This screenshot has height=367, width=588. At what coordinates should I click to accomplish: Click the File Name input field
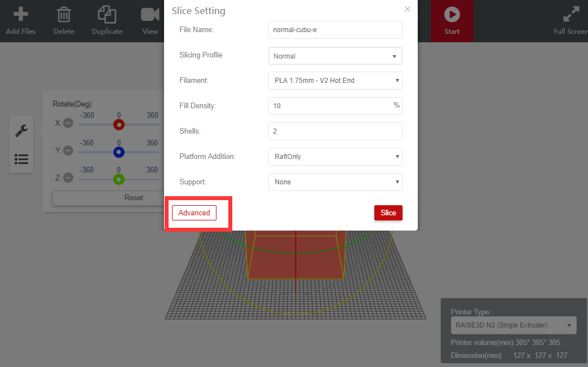(x=335, y=30)
